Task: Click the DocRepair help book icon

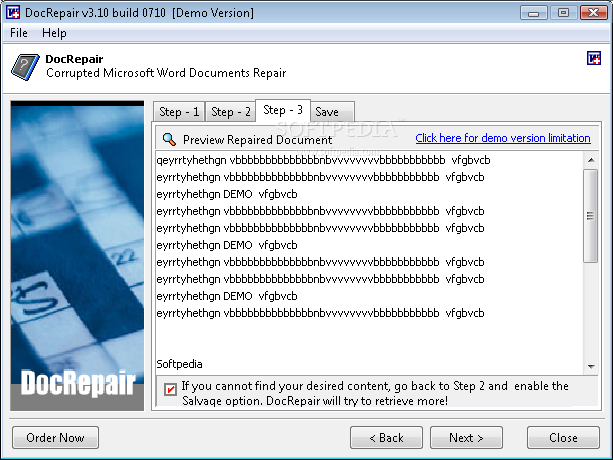Action: pyautogui.click(x=25, y=67)
